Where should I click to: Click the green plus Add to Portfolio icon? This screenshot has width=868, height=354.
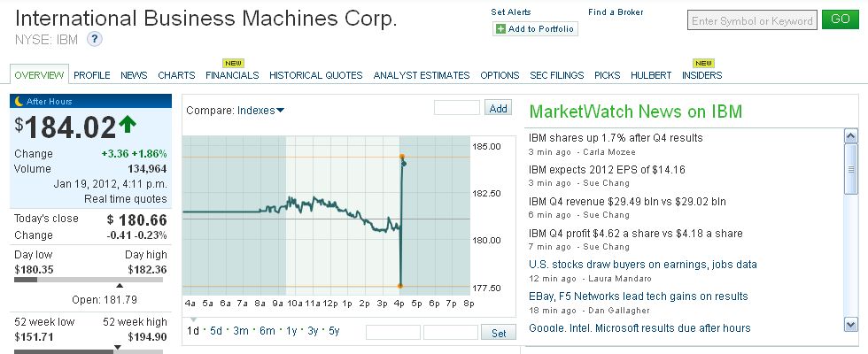point(501,29)
